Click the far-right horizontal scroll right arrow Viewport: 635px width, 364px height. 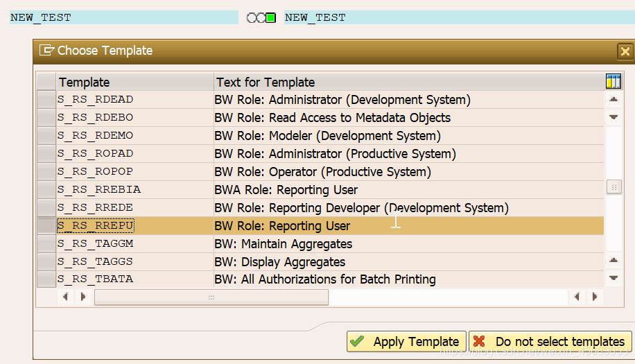pyautogui.click(x=595, y=297)
